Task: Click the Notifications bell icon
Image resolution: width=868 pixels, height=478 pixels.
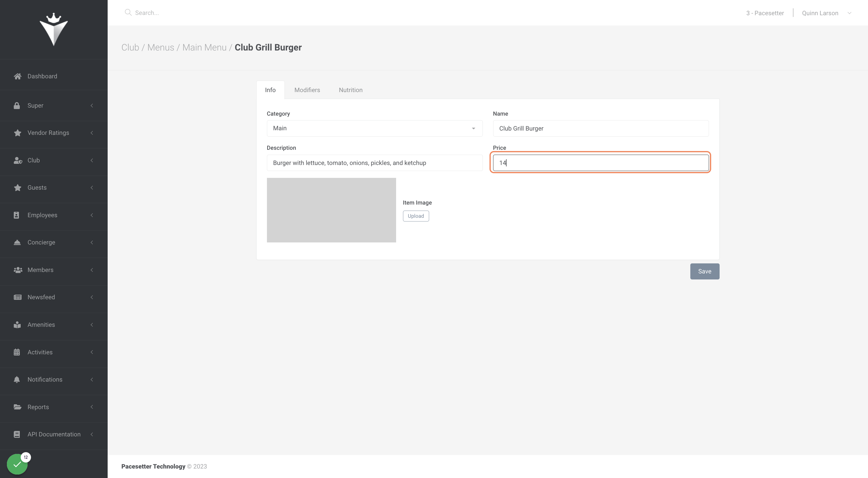Action: [17, 379]
